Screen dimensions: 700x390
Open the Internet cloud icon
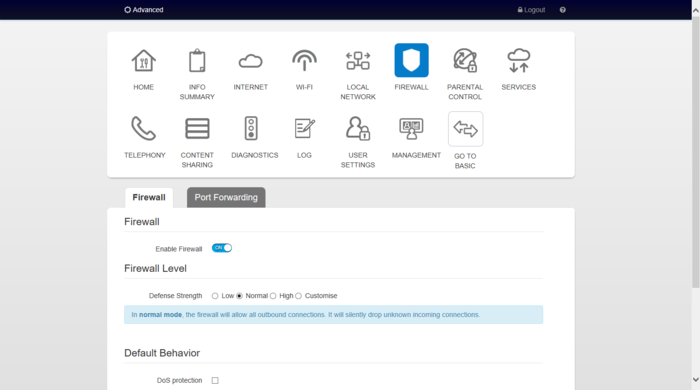tap(250, 61)
